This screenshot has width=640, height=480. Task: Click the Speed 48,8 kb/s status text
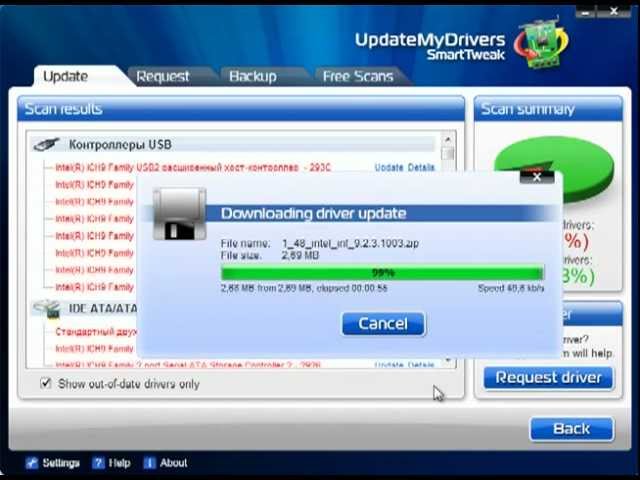pyautogui.click(x=511, y=288)
